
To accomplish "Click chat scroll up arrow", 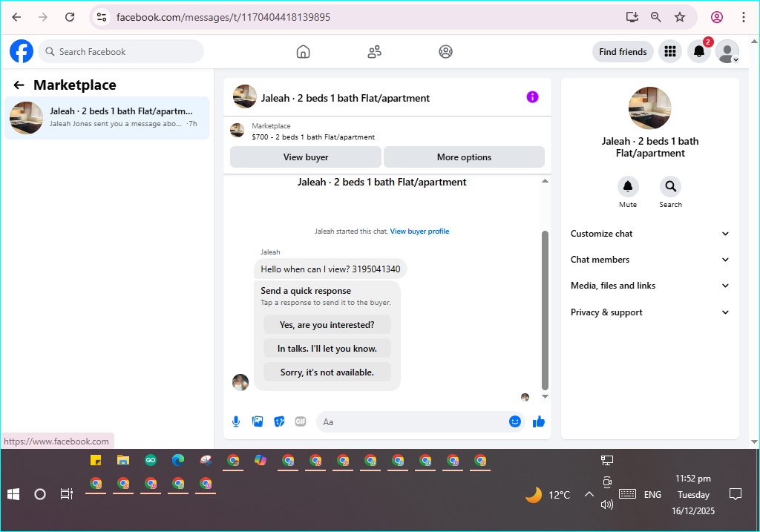I will pos(545,181).
